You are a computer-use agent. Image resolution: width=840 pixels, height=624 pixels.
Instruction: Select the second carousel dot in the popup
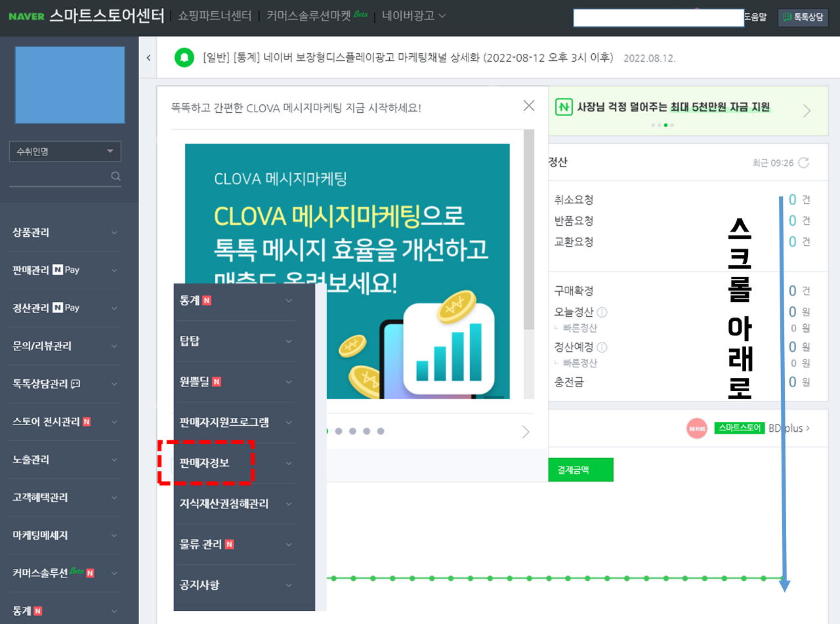point(339,431)
